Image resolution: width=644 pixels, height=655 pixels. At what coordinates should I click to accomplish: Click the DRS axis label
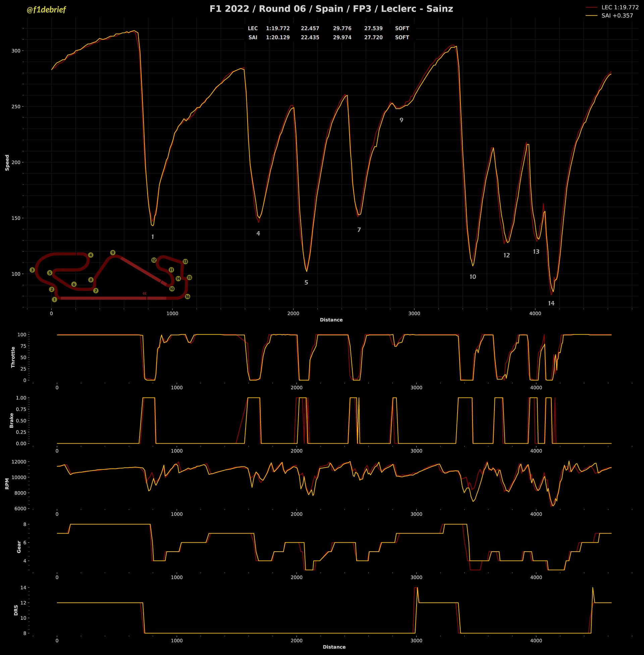coord(16,610)
